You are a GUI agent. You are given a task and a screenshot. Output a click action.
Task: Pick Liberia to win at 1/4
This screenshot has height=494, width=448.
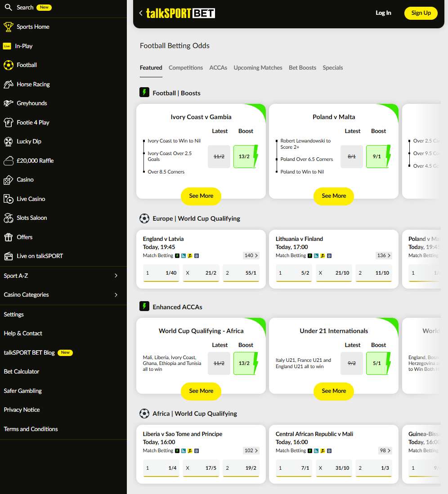coord(161,468)
